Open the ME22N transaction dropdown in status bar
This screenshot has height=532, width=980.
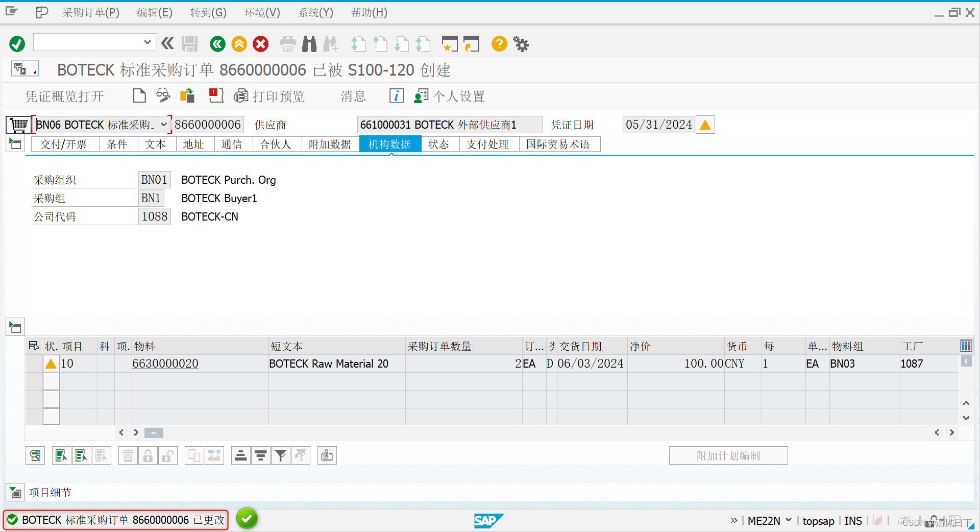point(789,520)
